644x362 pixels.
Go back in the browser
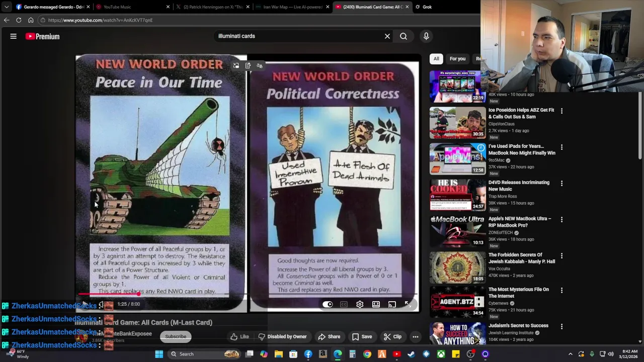pyautogui.click(x=7, y=20)
